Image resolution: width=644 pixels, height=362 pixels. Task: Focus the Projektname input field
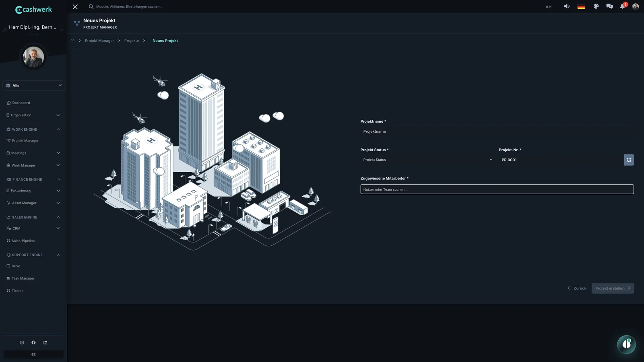497,132
